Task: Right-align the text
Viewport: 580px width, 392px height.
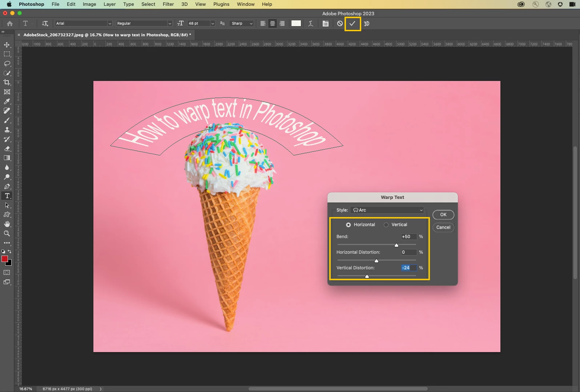Action: click(x=282, y=24)
